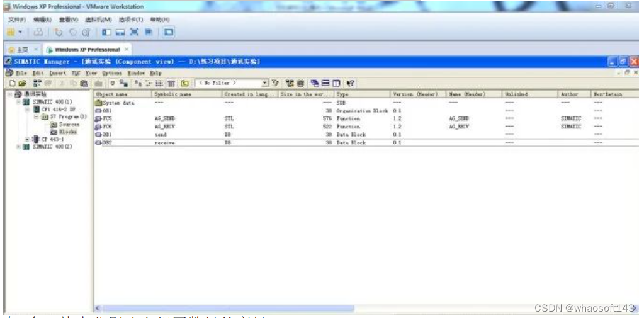Sort by Version (Header) column
This screenshot has width=644, height=318.
point(418,94)
